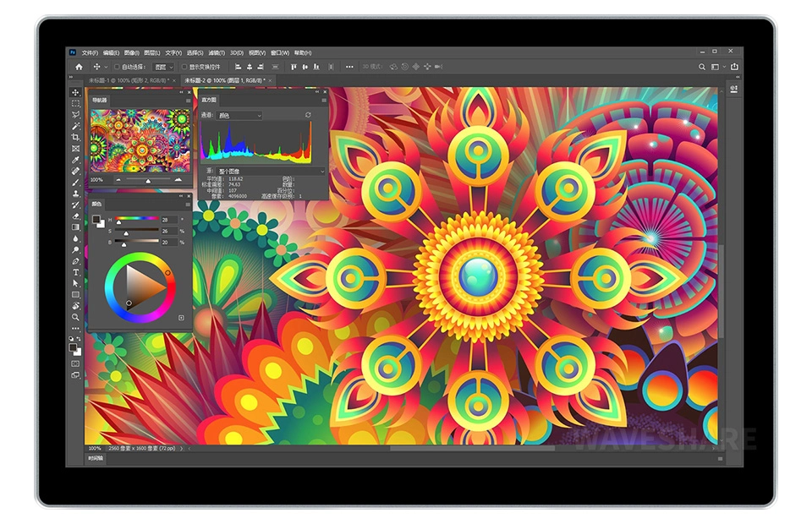This screenshot has height=524, width=812.
Task: Toggle 显示变换控件 in the options bar
Action: tap(184, 67)
